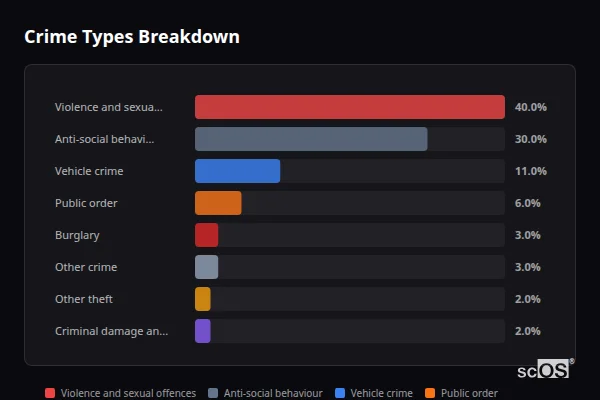Click the blue Vehicle crime legend swatch
The image size is (600, 400).
340,393
